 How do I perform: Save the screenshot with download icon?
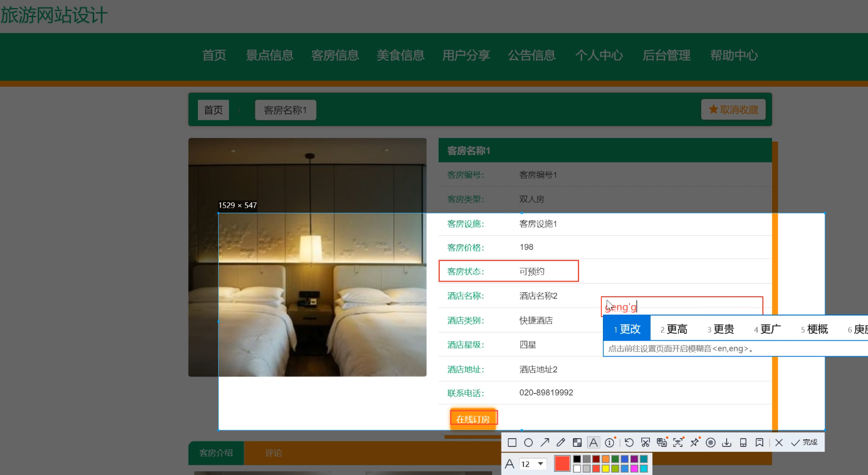point(727,443)
